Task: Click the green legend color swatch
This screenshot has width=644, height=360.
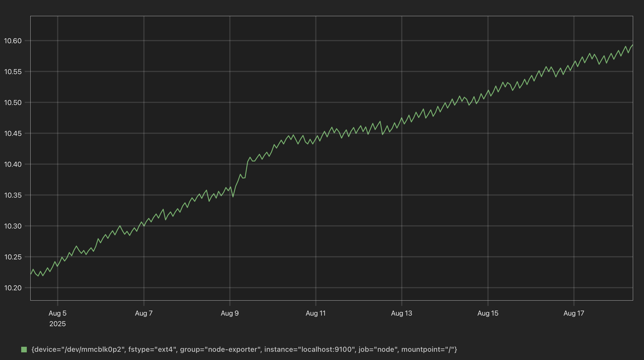Action: click(x=24, y=349)
